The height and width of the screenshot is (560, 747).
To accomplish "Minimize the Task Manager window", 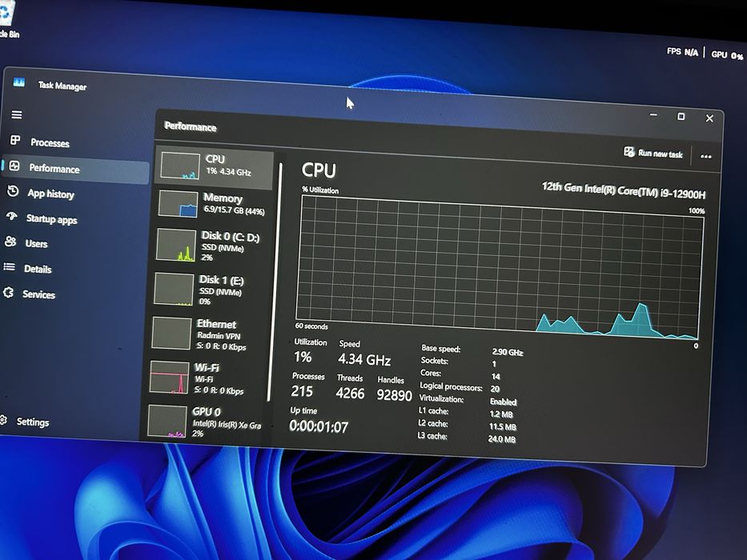I will 653,115.
